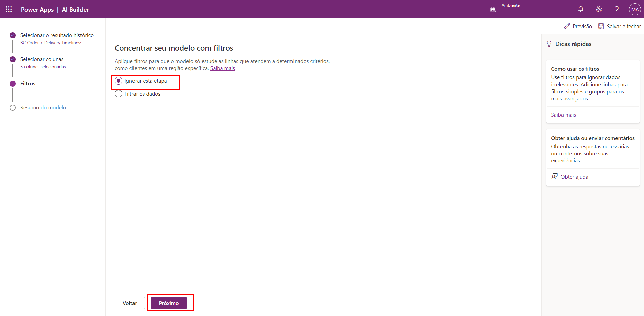Viewport: 644px width, 316px height.
Task: Open notifications bell icon
Action: pyautogui.click(x=581, y=9)
